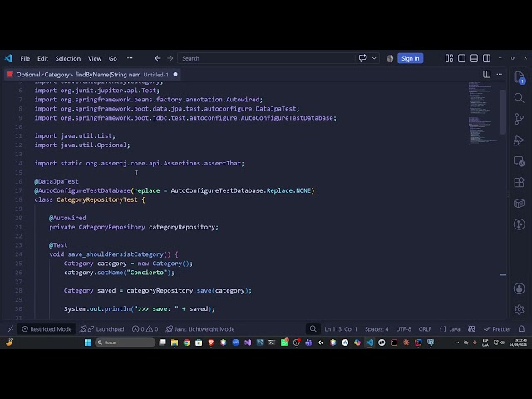Image resolution: width=532 pixels, height=399 pixels.
Task: Toggle the bottom Panel visibility
Action: click(474, 58)
